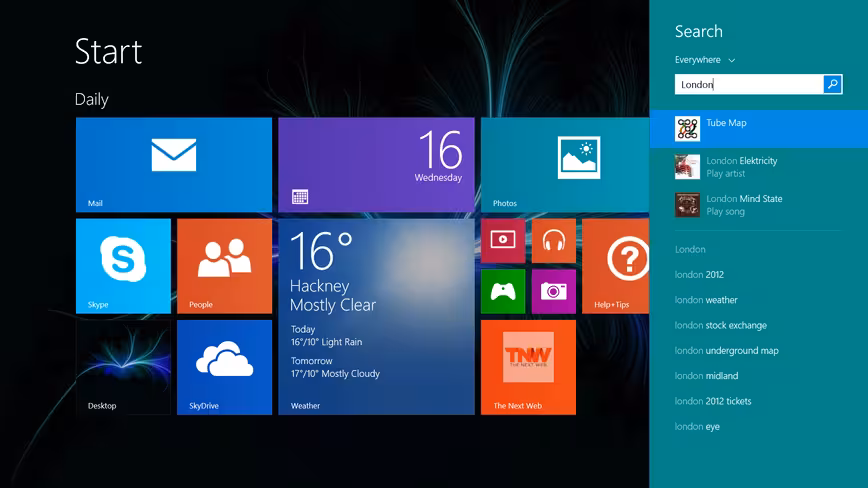Choose the 'london 2012 tickets' suggestion
This screenshot has height=488, width=868.
pos(713,401)
